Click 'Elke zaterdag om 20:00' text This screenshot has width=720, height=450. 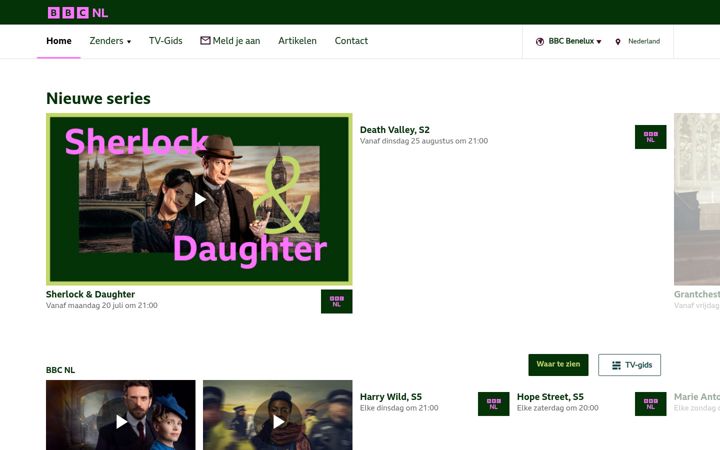click(x=557, y=408)
